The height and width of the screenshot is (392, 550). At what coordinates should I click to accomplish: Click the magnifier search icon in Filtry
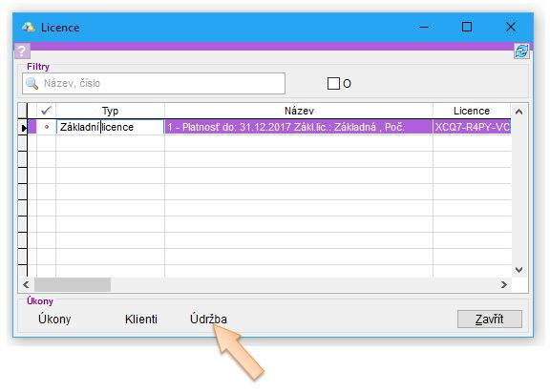point(32,83)
